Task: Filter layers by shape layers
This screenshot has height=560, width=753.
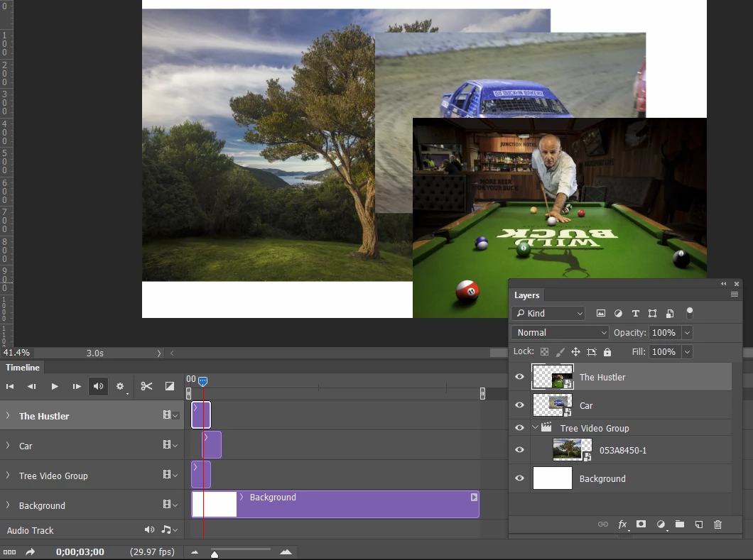Action: click(652, 313)
